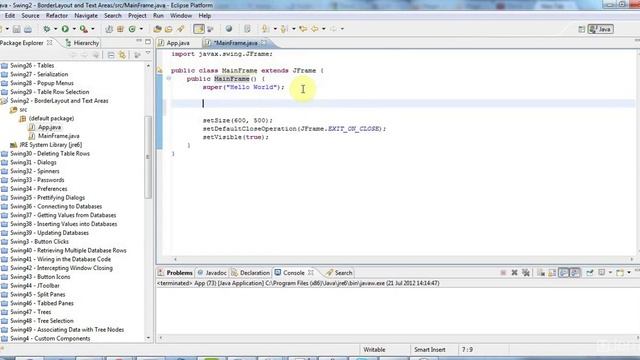Viewport: 640px width, 360px height.
Task: Open the Project menu
Action: pos(137,16)
